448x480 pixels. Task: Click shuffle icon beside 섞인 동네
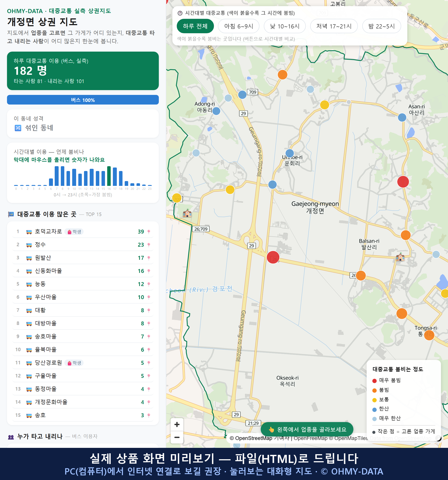(18, 128)
